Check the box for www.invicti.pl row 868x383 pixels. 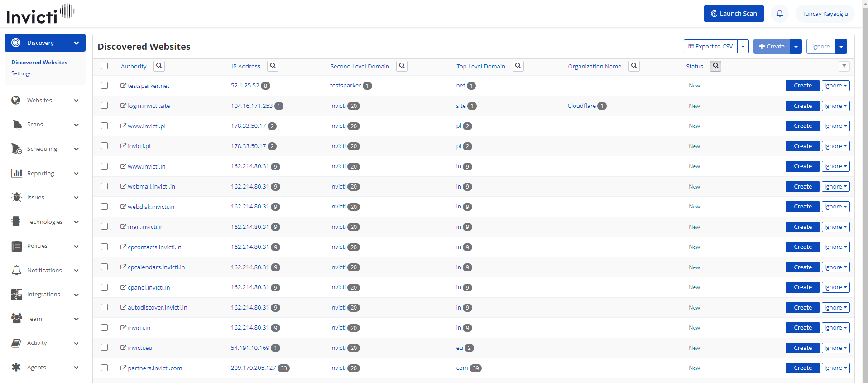[105, 126]
